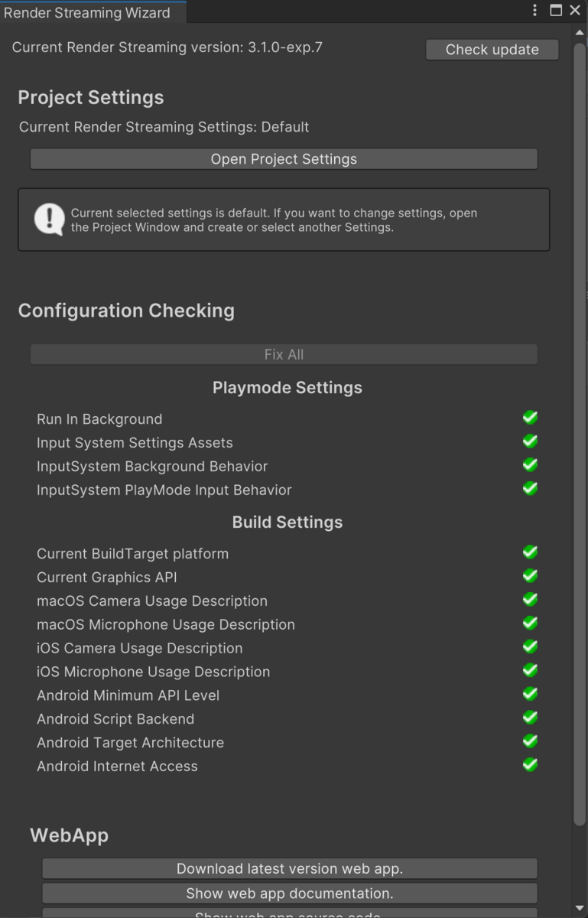The width and height of the screenshot is (588, 918).
Task: Open Project Settings from the wizard
Action: click(x=284, y=159)
